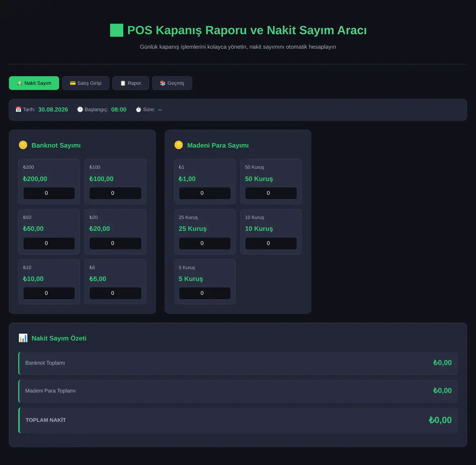Focus the ₺200 banknote count field
Screen dimensions: 476x465
pos(49,193)
